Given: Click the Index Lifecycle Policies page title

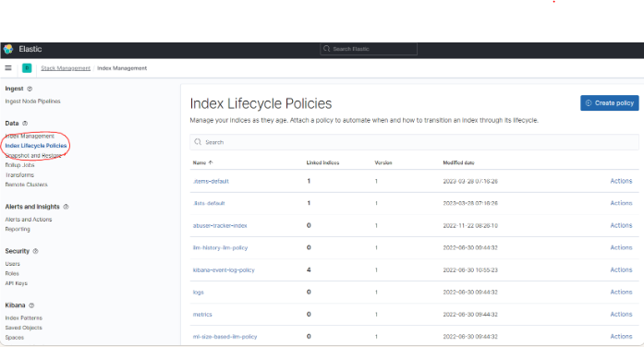Looking at the screenshot, I should tap(261, 103).
